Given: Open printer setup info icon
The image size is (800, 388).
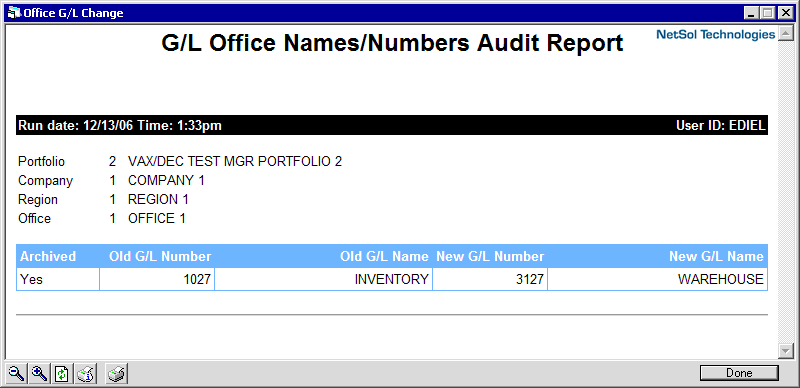Looking at the screenshot, I should tap(86, 374).
